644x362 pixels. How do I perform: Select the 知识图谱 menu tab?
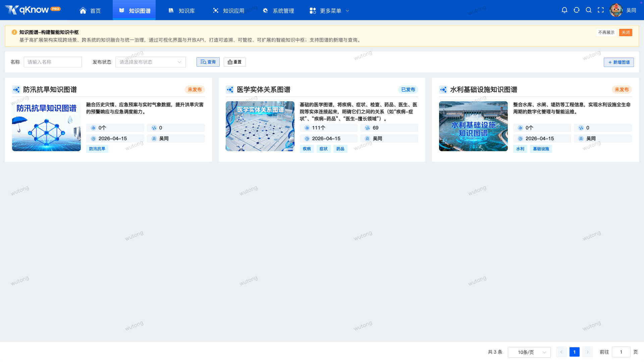point(134,11)
